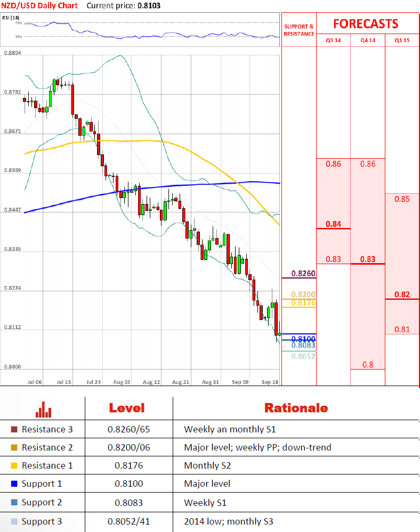Click the 0.8260/65 level cell
The height and width of the screenshot is (532, 420).
click(x=128, y=430)
